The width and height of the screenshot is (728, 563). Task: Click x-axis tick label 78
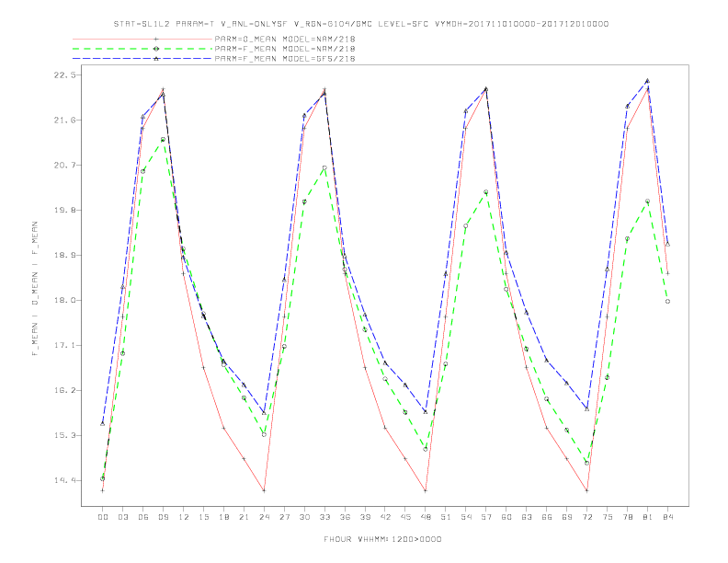[x=628, y=517]
